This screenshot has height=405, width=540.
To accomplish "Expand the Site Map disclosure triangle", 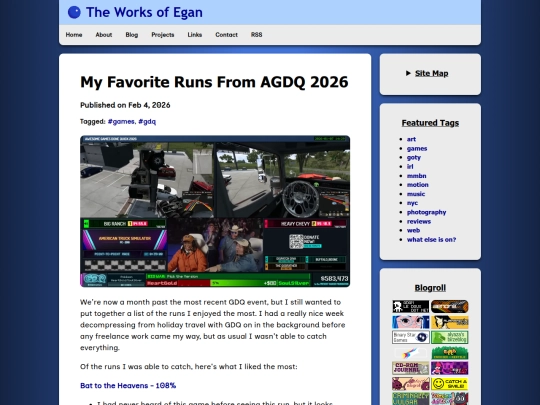I will (x=408, y=73).
